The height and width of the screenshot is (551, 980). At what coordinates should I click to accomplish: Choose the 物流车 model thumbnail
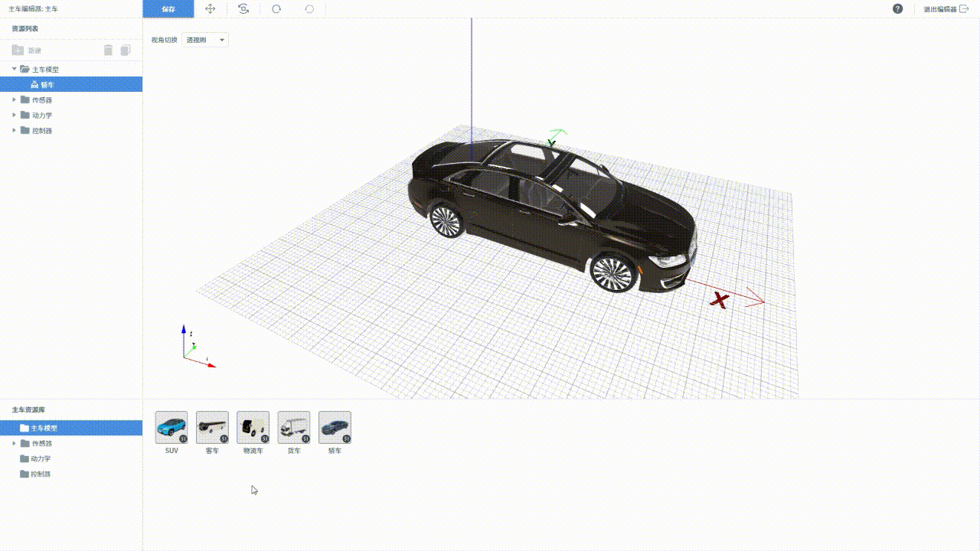pos(253,428)
